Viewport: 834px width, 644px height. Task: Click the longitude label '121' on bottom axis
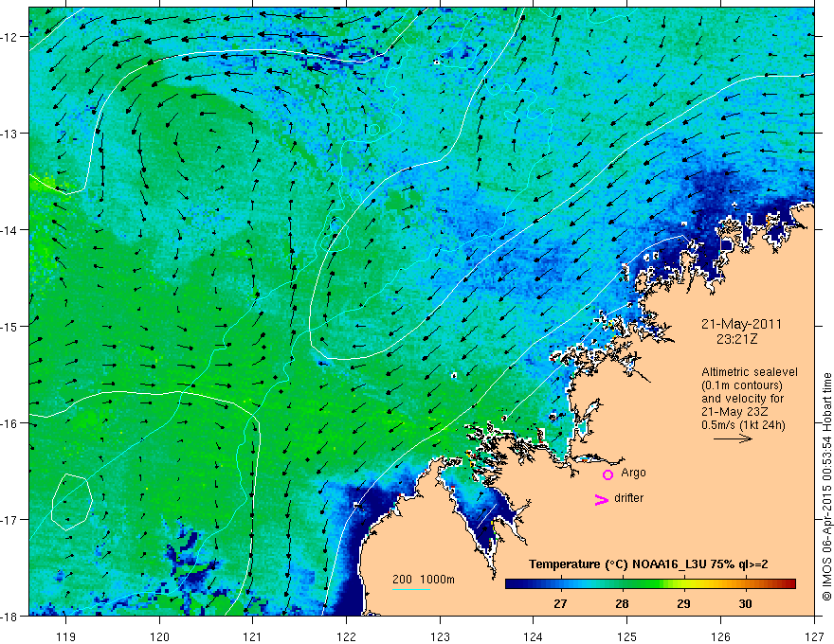point(253,637)
